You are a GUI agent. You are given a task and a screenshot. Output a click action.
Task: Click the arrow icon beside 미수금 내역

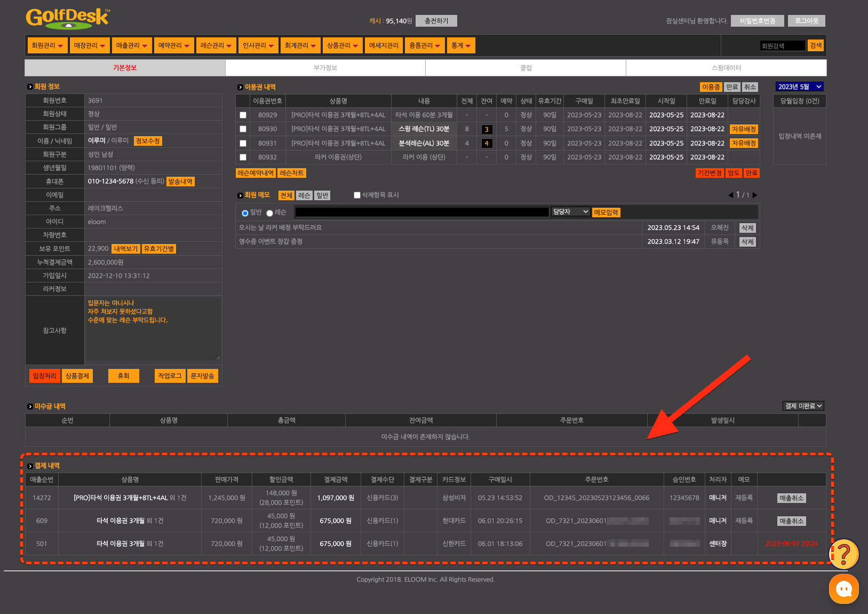30,407
